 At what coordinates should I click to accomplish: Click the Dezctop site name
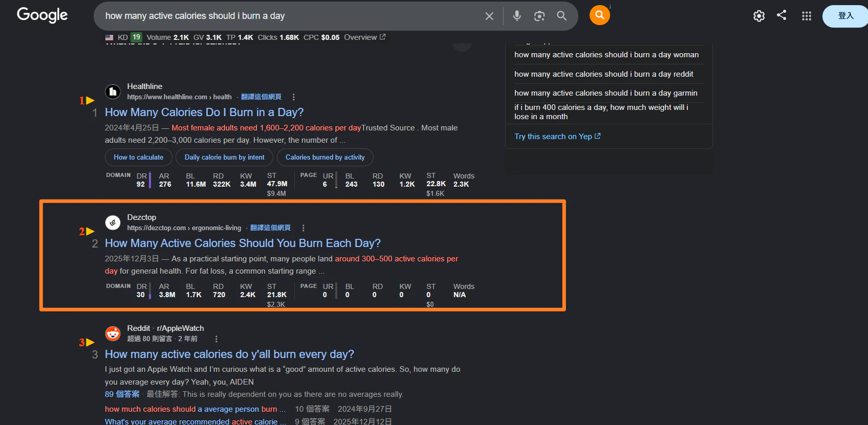[142, 217]
